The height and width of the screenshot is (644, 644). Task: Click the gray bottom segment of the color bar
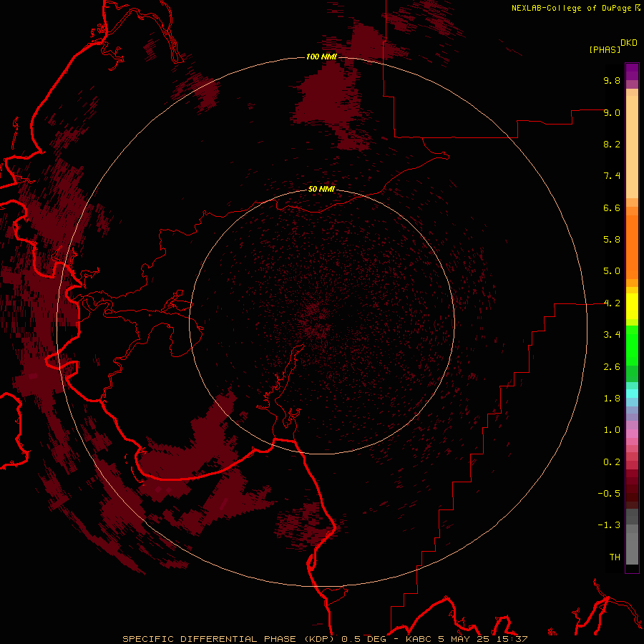(x=632, y=545)
